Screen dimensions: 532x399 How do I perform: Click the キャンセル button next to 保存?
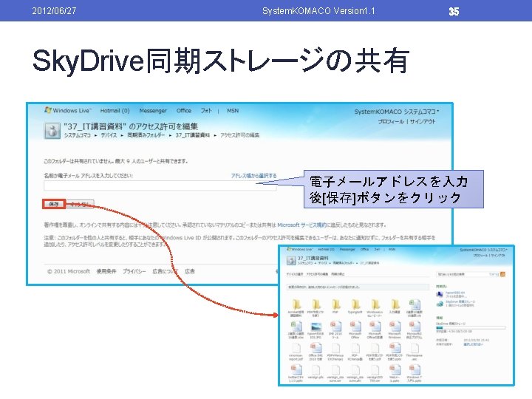click(80, 204)
